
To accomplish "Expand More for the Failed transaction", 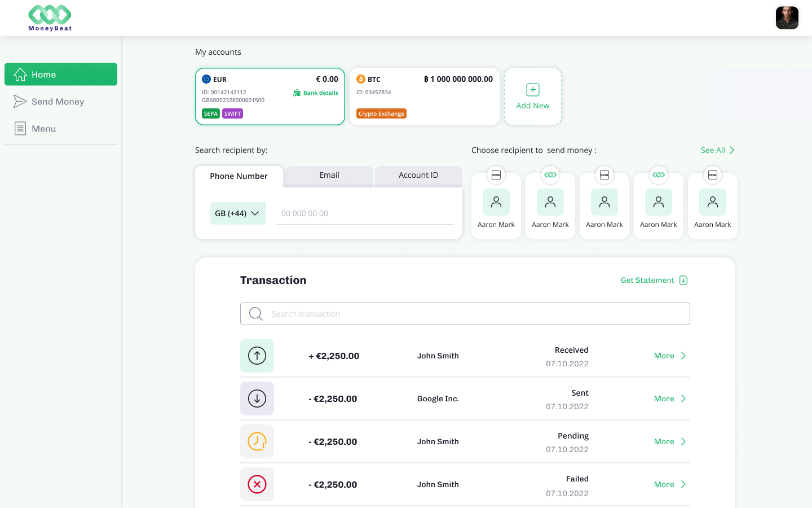I will [670, 484].
